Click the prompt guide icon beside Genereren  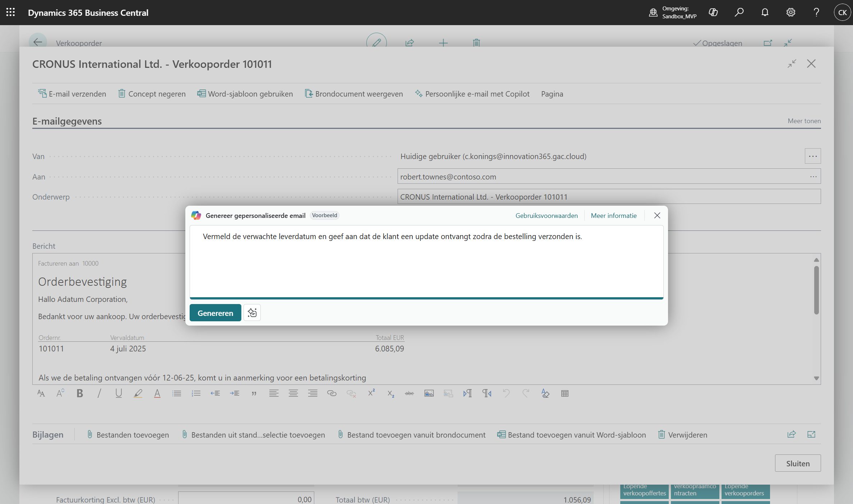click(x=252, y=313)
